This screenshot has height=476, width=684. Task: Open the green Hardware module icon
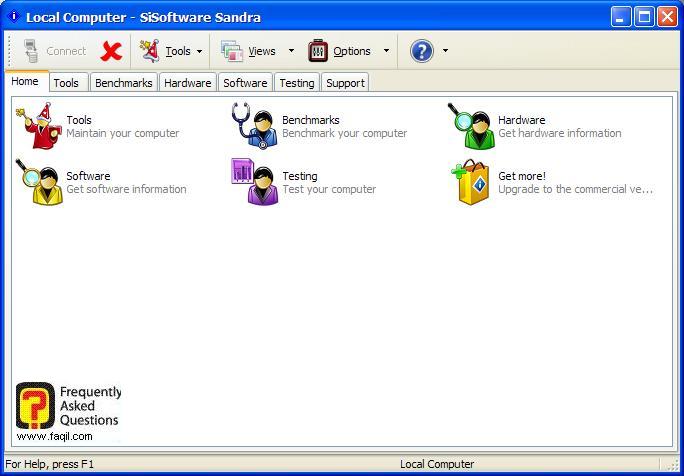pos(471,127)
